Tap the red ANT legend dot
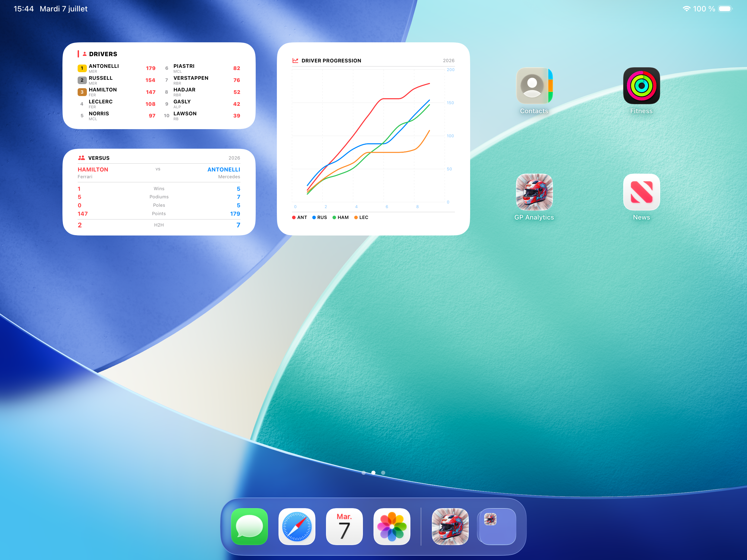This screenshot has height=560, width=747. click(x=294, y=217)
